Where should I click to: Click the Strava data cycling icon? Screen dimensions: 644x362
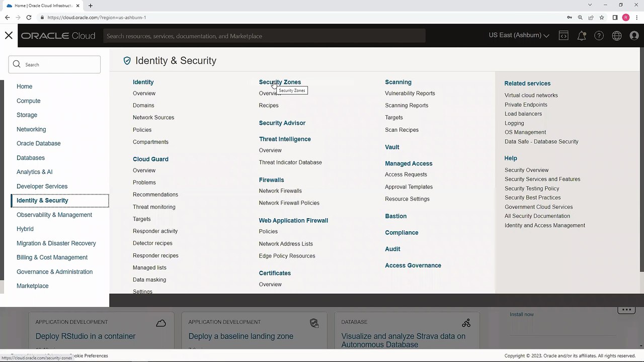pyautogui.click(x=466, y=323)
